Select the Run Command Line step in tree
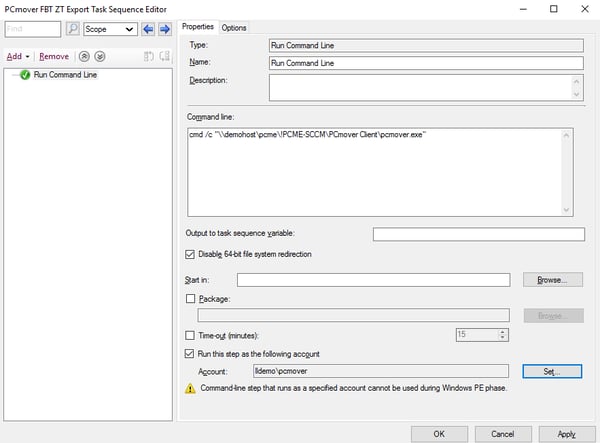600x443 pixels. tap(65, 75)
